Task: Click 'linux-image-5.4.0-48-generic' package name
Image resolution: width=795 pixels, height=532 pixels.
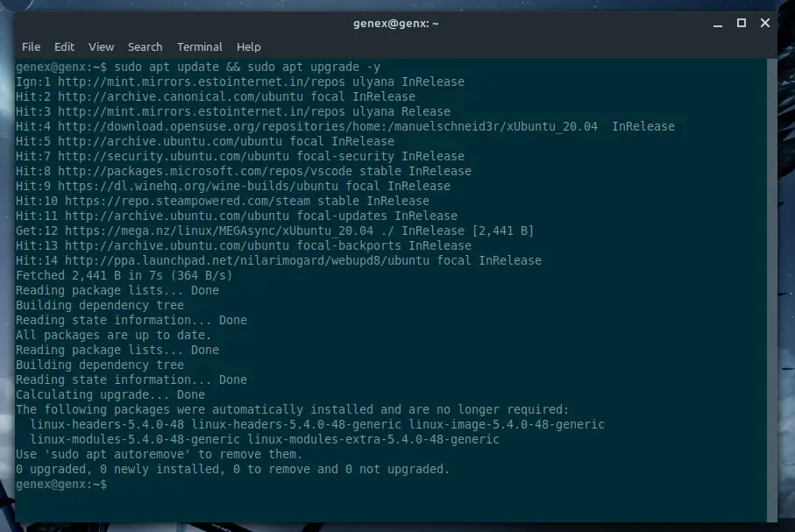Action: pyautogui.click(x=507, y=424)
